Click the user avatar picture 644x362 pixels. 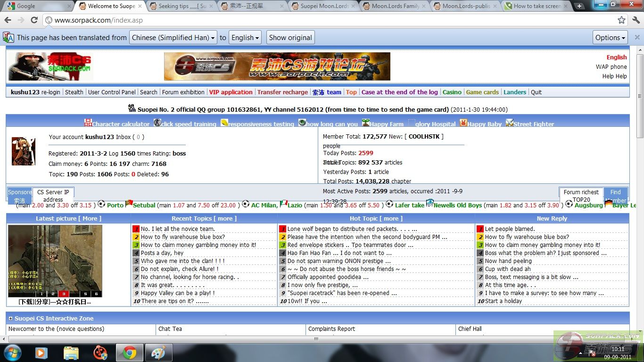pos(23,151)
